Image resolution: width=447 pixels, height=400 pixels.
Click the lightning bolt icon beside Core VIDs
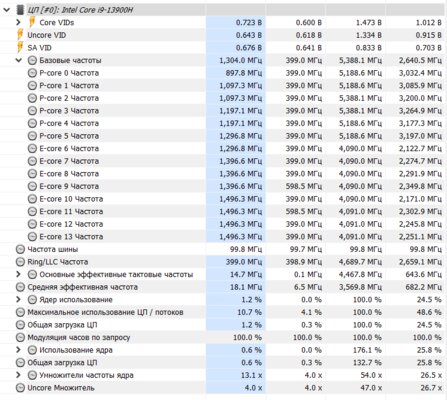click(32, 22)
